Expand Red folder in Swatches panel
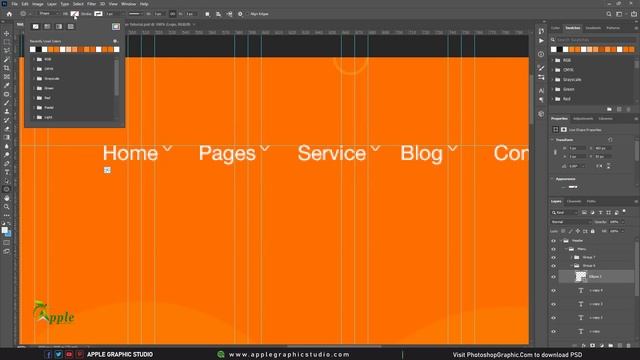 pyautogui.click(x=553, y=99)
